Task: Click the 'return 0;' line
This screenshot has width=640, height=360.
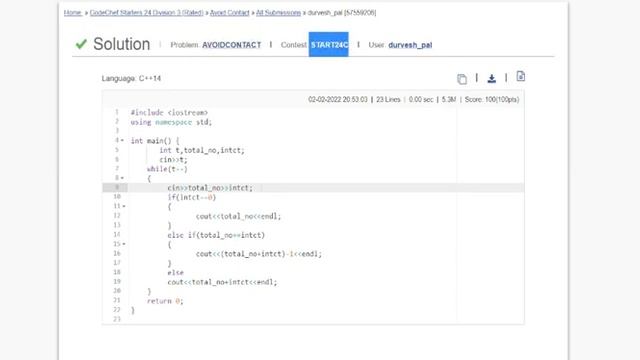Action: [x=165, y=301]
